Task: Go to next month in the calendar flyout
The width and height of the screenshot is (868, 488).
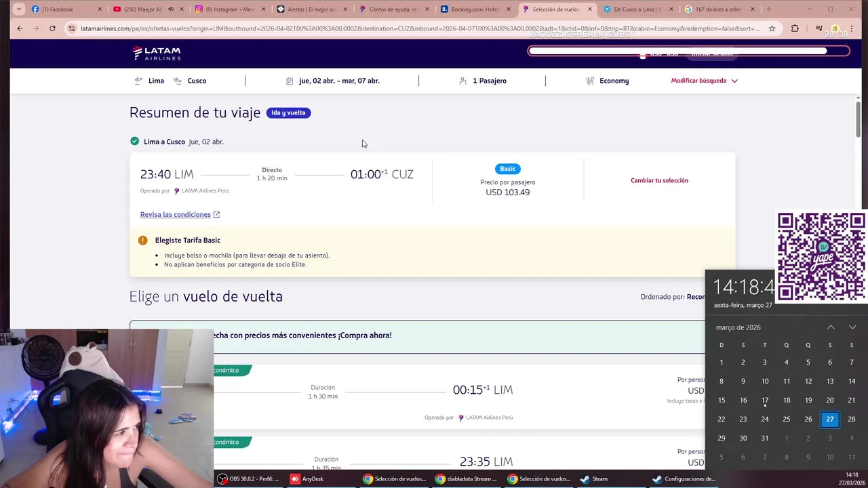Action: pyautogui.click(x=852, y=327)
